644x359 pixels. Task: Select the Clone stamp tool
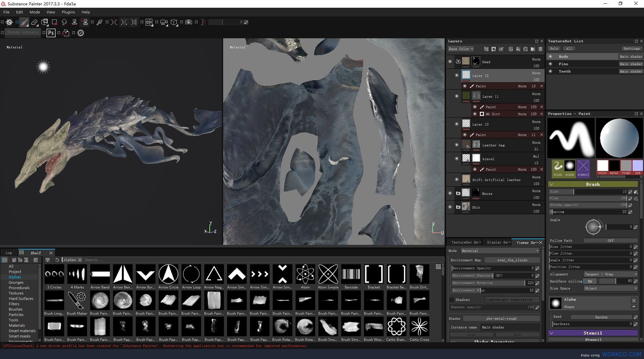(x=75, y=23)
